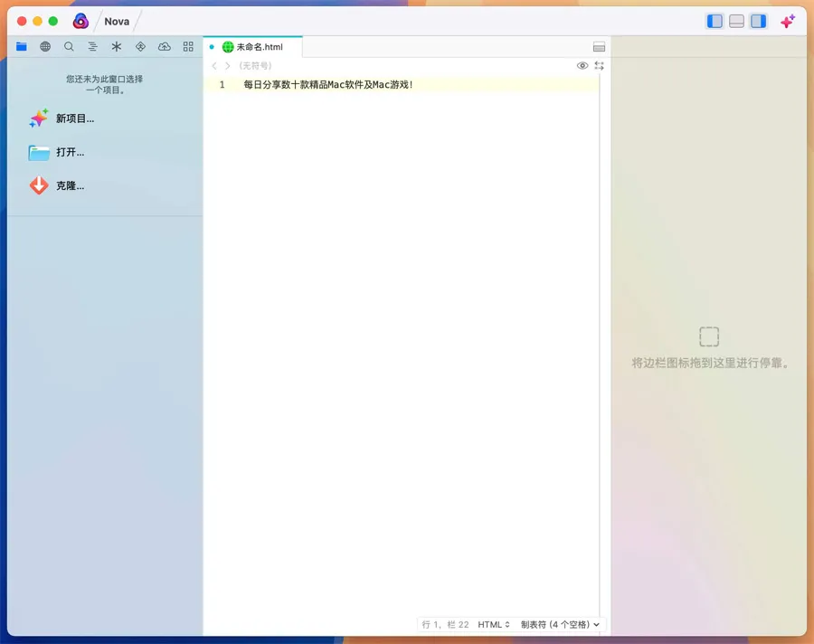
Task: Switch to the 未命名.html tab
Action: [x=259, y=47]
